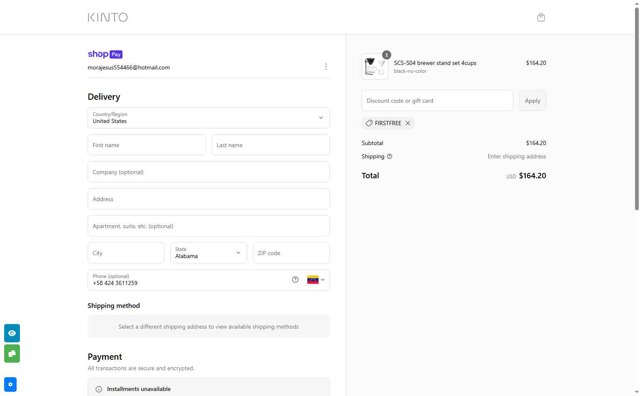Click the email morajesus554466@hotmail.com
The height and width of the screenshot is (396, 640).
pos(129,67)
